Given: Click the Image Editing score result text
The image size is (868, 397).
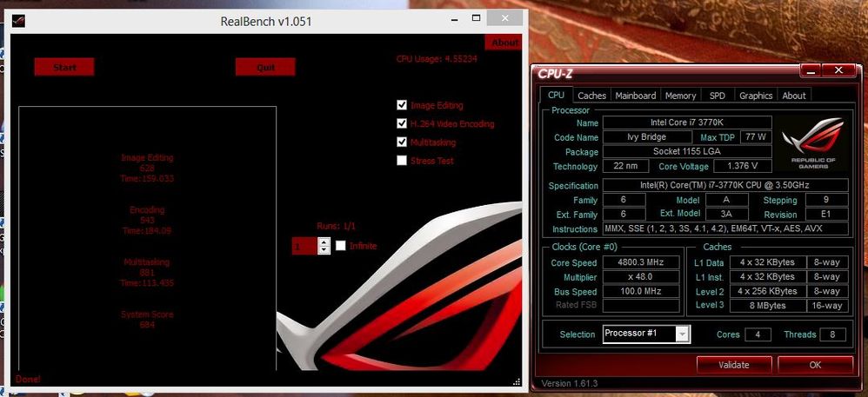Looking at the screenshot, I should (x=147, y=168).
